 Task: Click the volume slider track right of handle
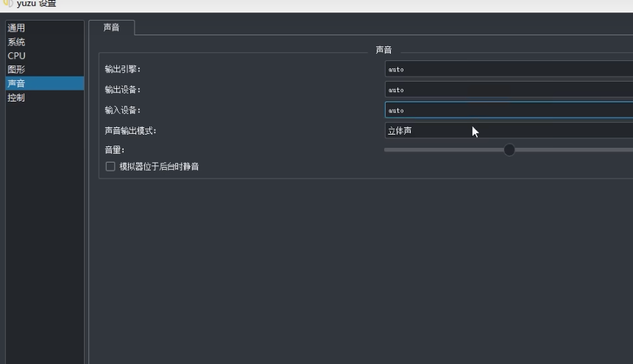point(574,150)
